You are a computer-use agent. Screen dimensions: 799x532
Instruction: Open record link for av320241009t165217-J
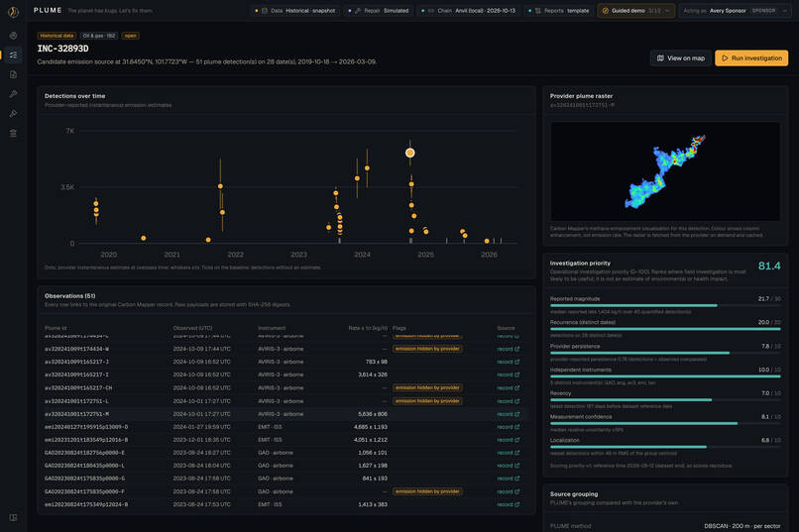[508, 362]
